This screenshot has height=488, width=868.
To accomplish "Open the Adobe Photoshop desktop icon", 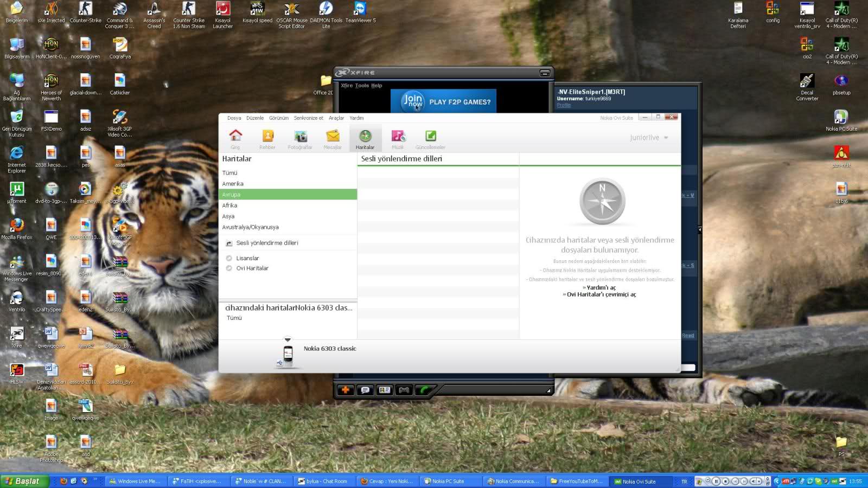I will [x=51, y=448].
